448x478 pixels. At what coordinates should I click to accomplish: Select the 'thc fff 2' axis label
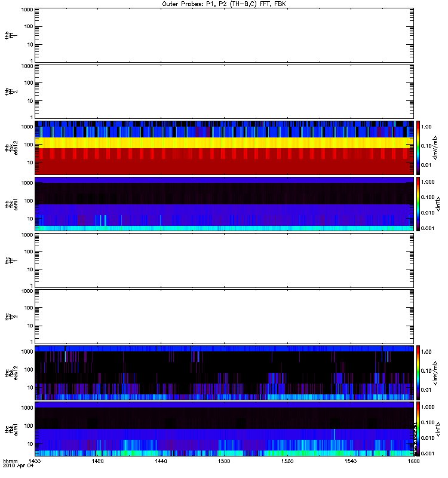tap(11, 317)
